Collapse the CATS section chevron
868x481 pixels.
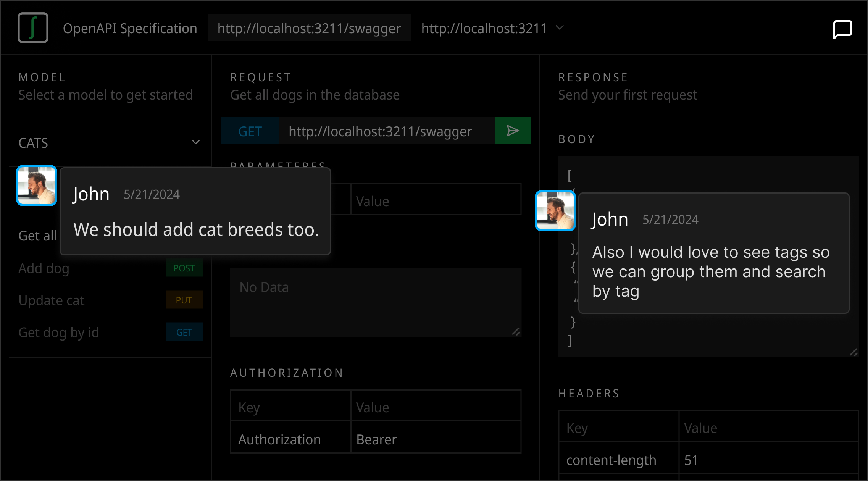tap(196, 142)
